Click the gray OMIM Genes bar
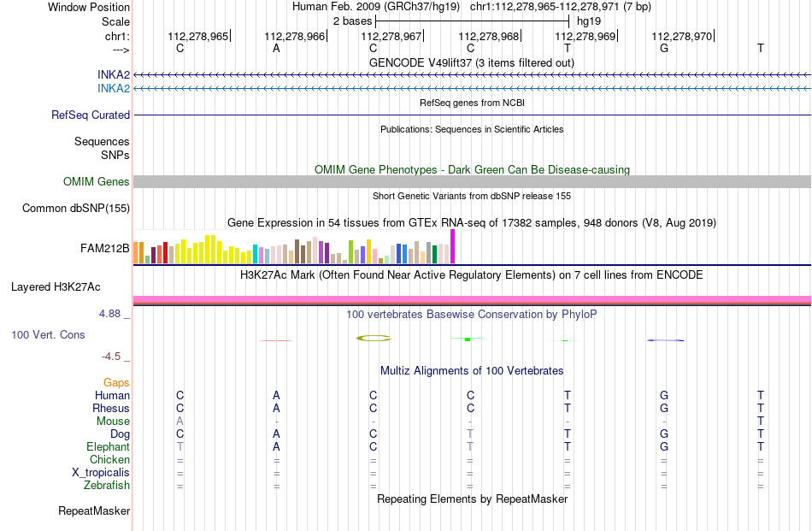The image size is (812, 531). (472, 181)
